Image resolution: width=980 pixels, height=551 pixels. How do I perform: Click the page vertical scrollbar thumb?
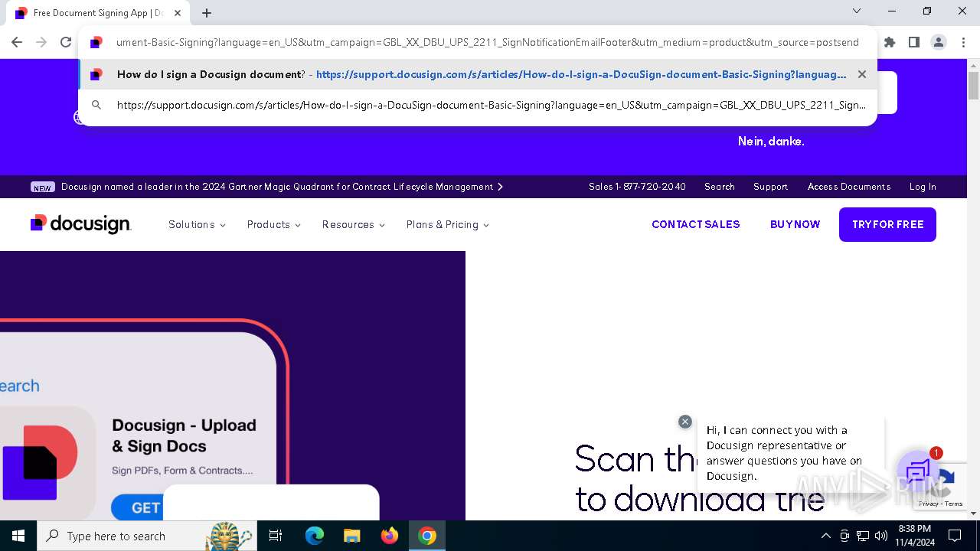coord(973,85)
